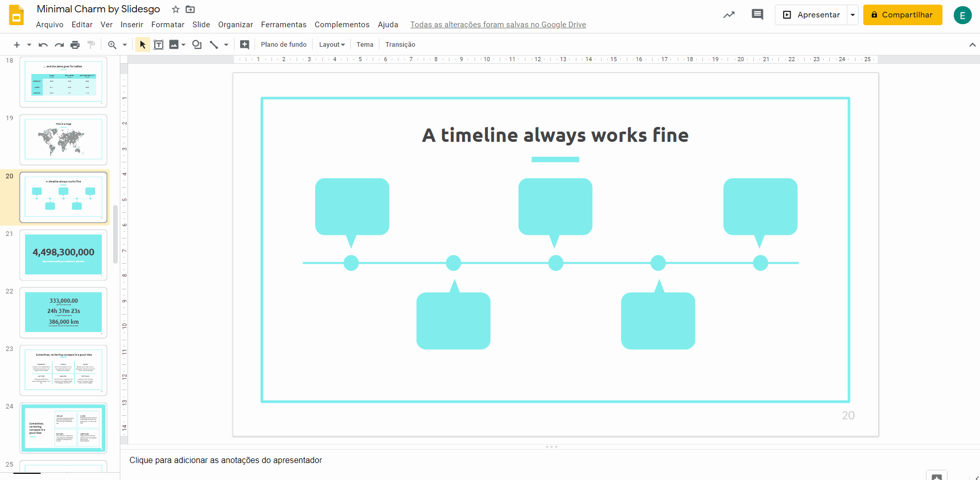The image size is (980, 480).
Task: Open the Ajuda menu
Action: [388, 25]
